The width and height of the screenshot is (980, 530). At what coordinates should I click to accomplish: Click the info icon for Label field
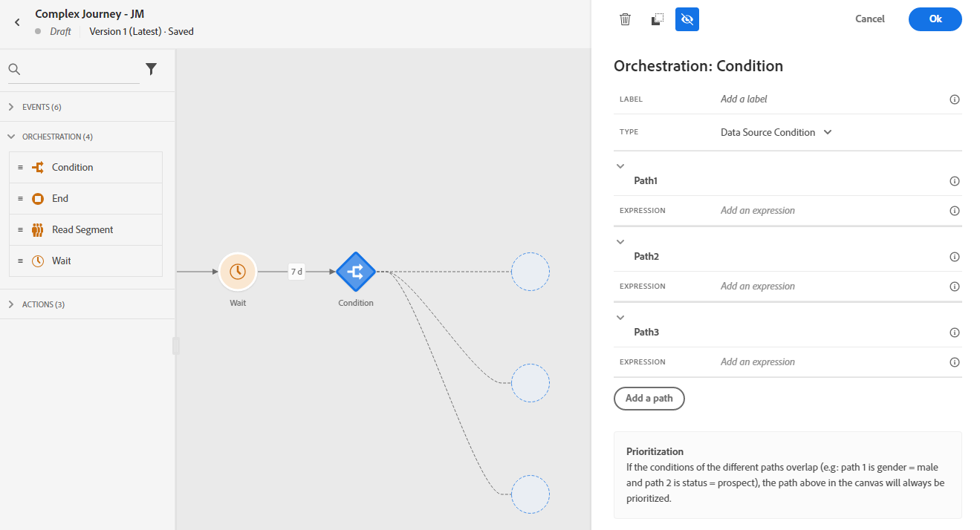pyautogui.click(x=955, y=99)
